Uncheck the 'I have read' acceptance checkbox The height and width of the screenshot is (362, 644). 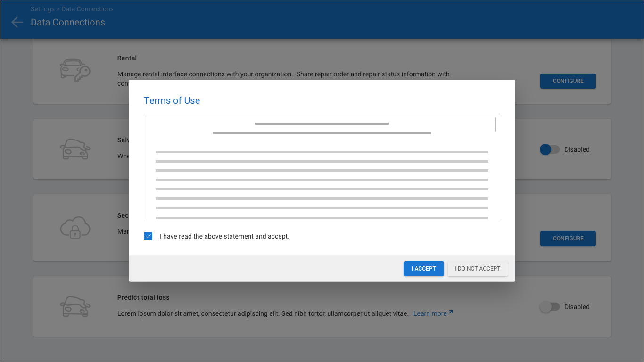pos(148,236)
